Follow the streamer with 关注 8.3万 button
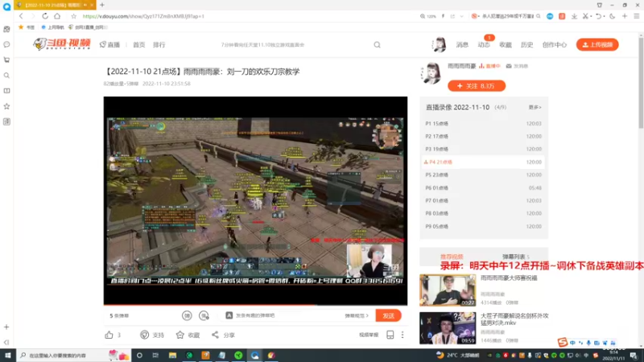Image resolution: width=644 pixels, height=362 pixels. pyautogui.click(x=477, y=86)
